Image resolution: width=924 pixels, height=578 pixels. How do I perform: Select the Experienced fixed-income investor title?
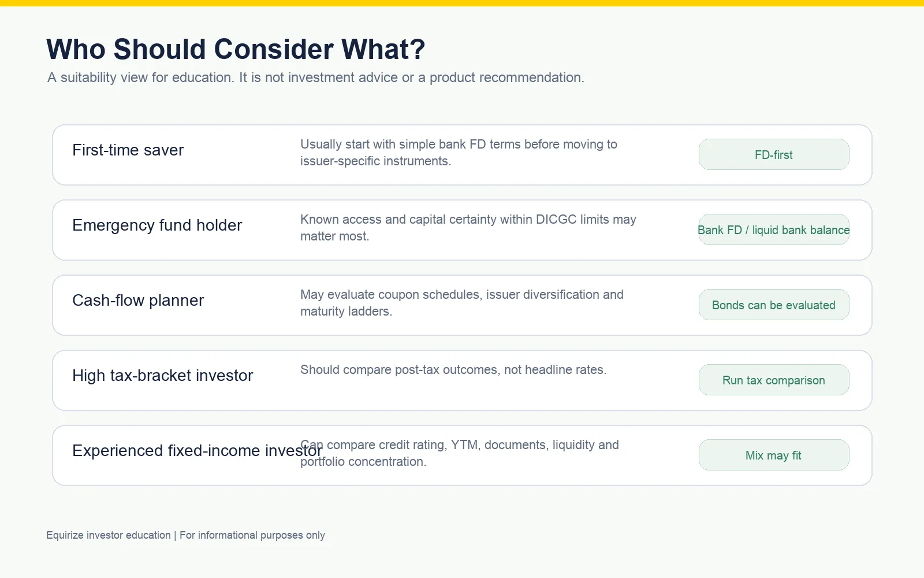[197, 451]
